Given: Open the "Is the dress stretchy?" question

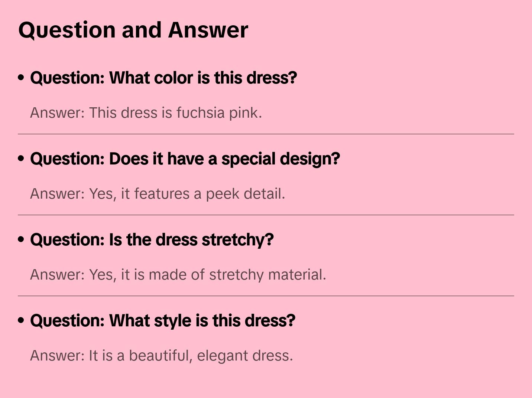Looking at the screenshot, I should 152,240.
